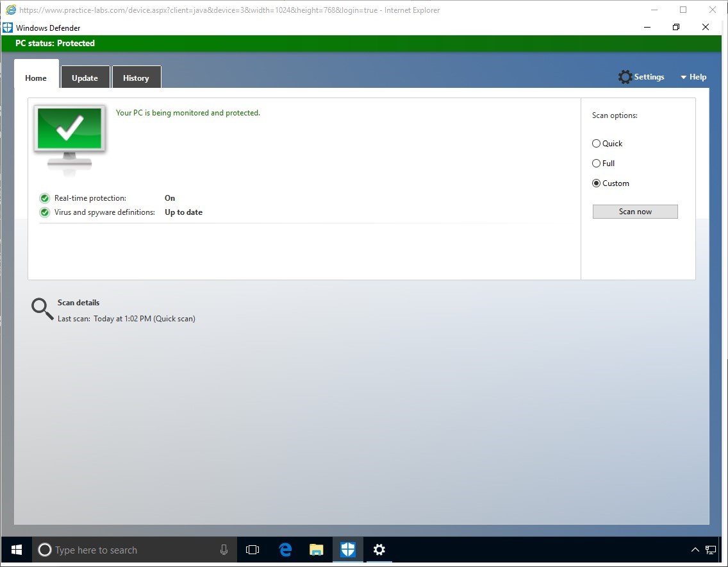Click the Virus definitions green check icon

click(45, 212)
